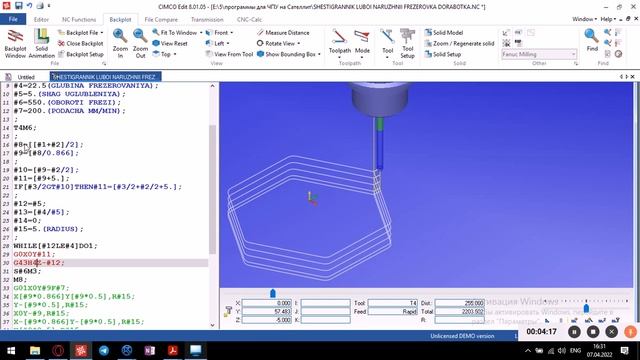Open Backplot Setup
Screen dimensions: 640x360
click(81, 54)
